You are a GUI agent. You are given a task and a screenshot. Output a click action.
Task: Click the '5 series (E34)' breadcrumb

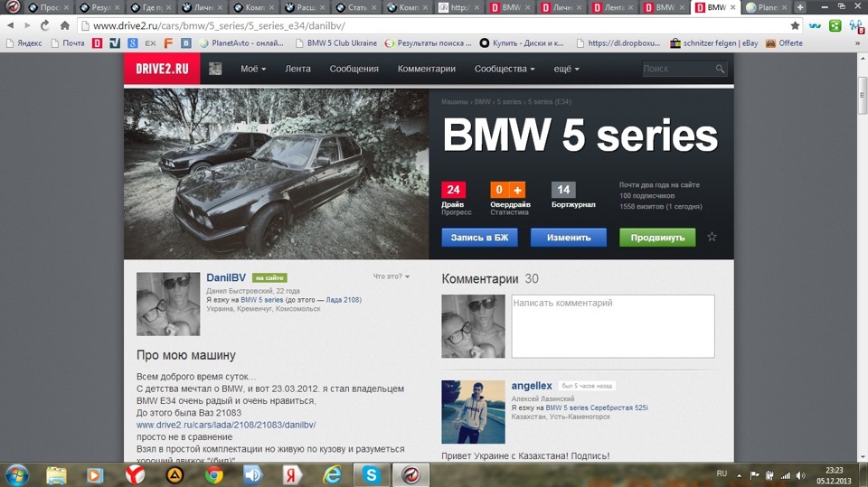(549, 102)
